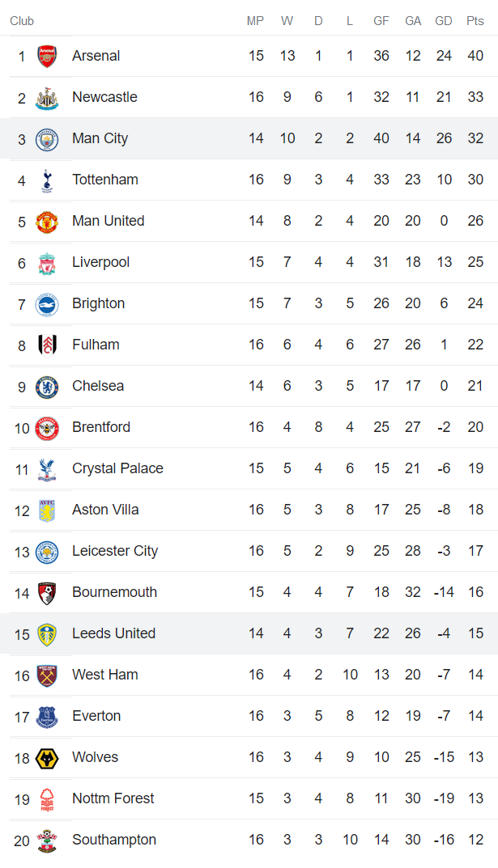Click the Club column header
This screenshot has height=868, width=498.
pyautogui.click(x=22, y=21)
